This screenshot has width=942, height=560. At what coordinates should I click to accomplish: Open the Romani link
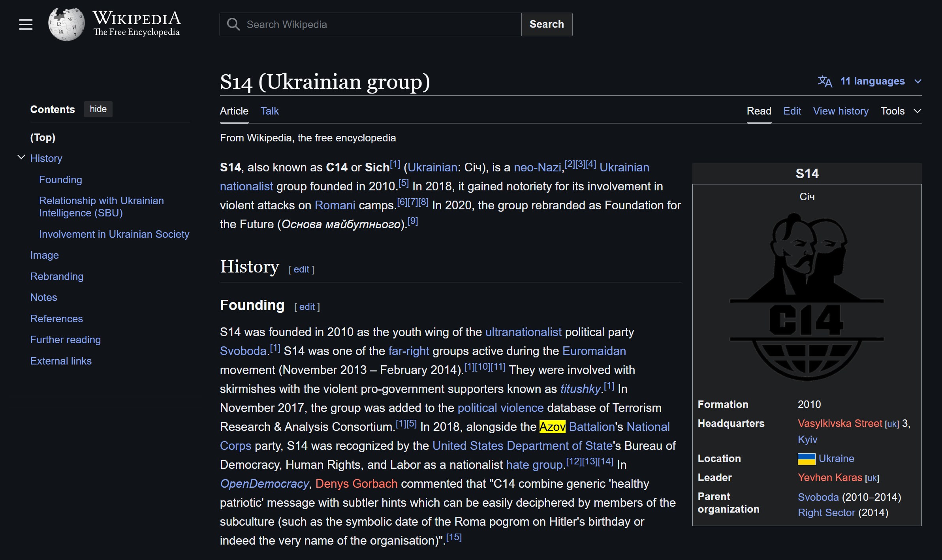335,205
